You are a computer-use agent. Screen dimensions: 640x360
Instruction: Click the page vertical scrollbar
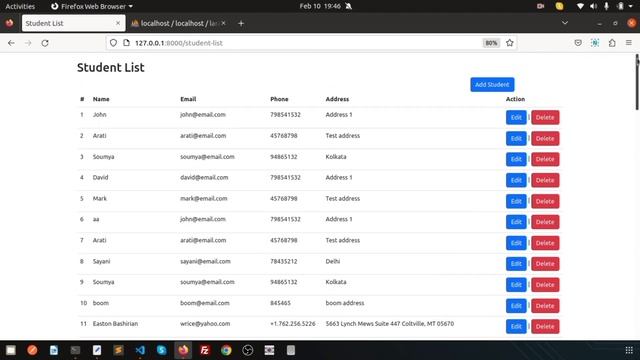pos(637,82)
